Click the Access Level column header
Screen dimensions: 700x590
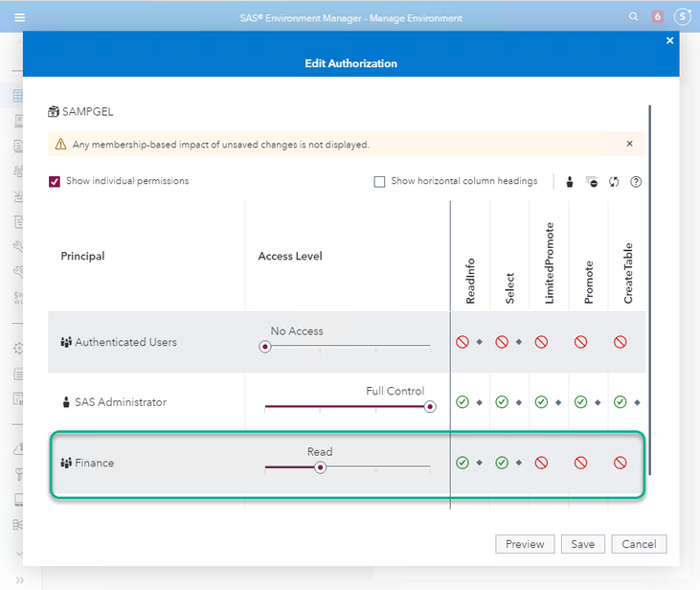[x=290, y=256]
